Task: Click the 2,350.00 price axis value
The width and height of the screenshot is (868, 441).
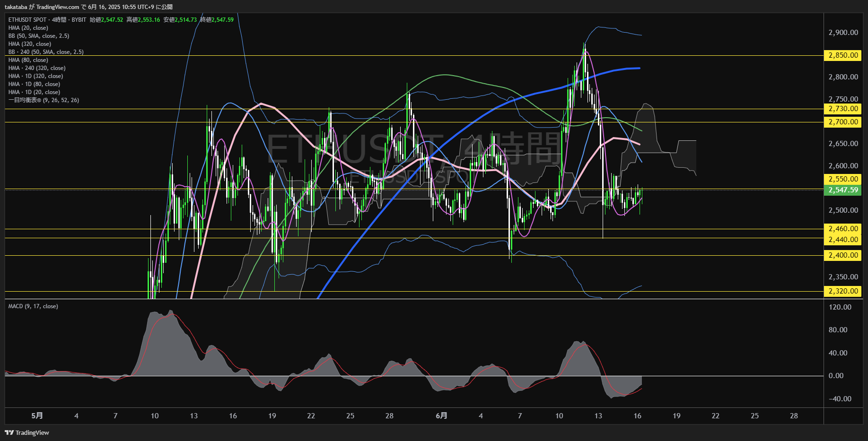Action: (x=843, y=277)
